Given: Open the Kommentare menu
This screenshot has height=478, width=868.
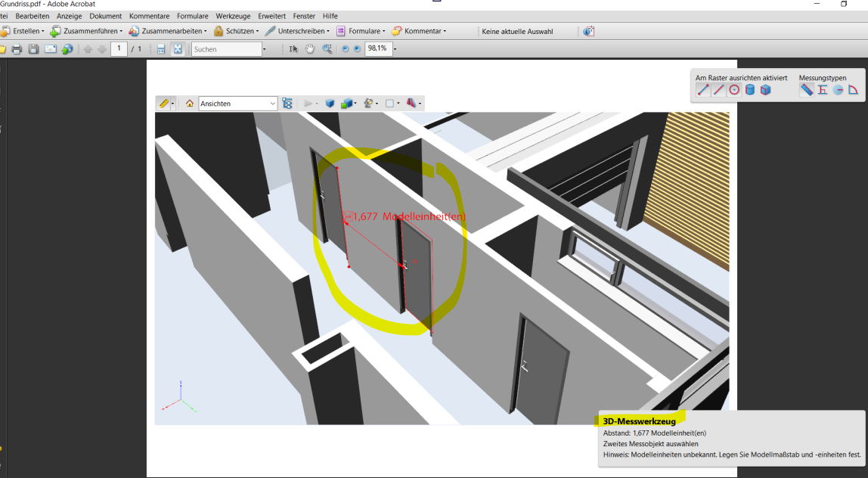Looking at the screenshot, I should tap(149, 16).
